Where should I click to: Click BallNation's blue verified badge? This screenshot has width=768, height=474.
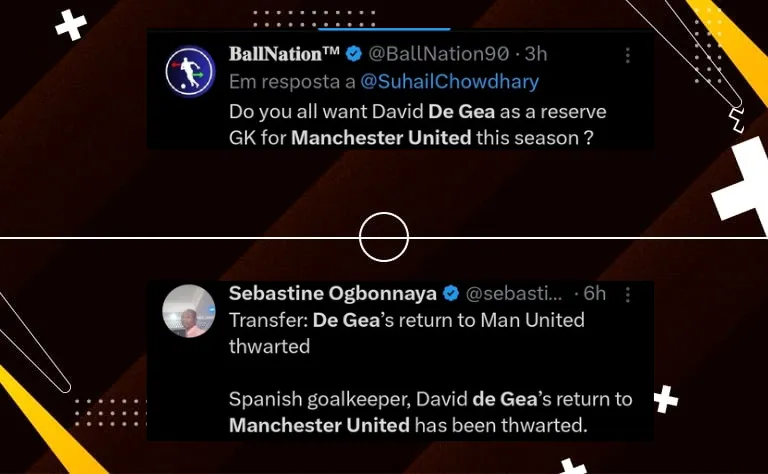point(353,54)
